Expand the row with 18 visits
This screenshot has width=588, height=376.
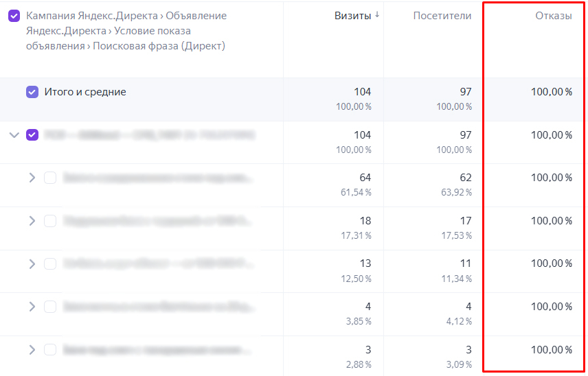coord(32,221)
